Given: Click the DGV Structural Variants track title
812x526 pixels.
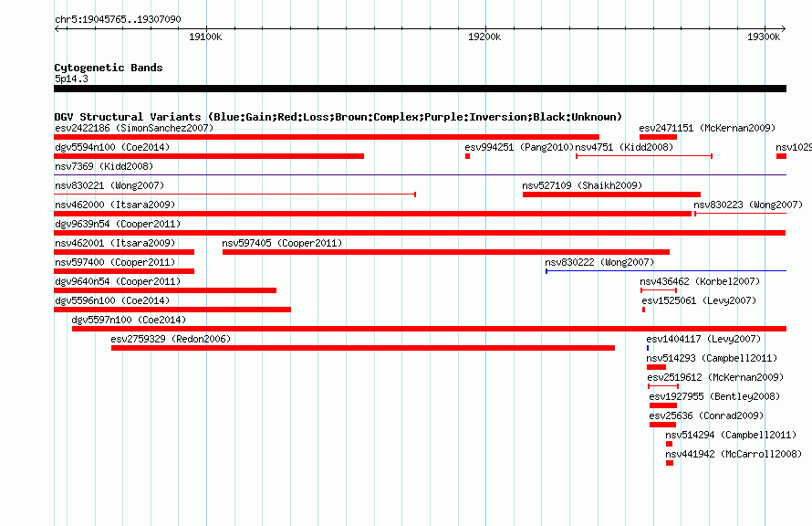Looking at the screenshot, I should coord(338,117).
